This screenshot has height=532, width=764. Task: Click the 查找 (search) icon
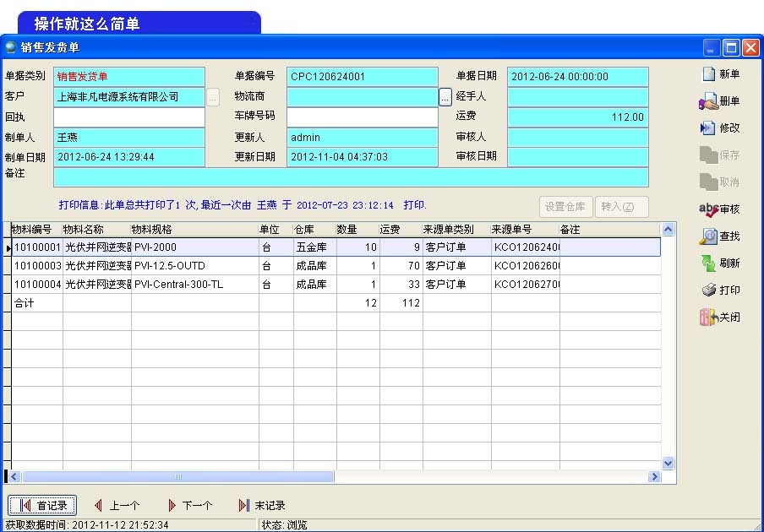coord(708,236)
